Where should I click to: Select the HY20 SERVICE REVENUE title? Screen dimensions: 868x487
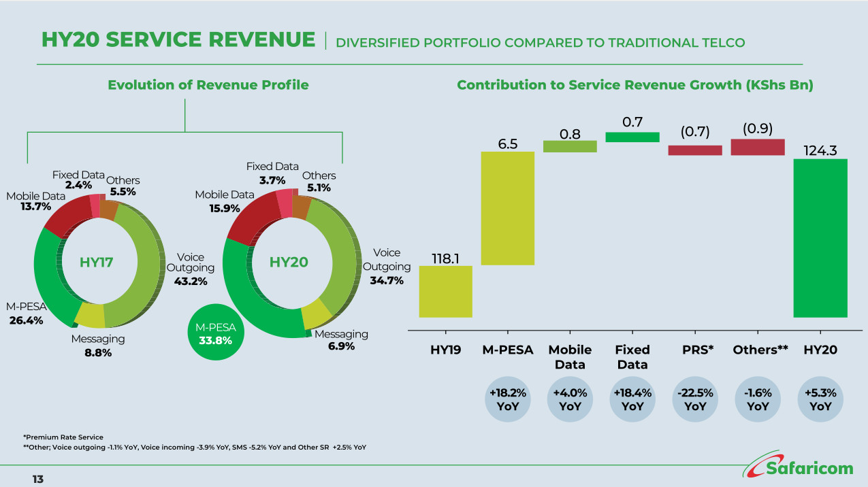(178, 39)
